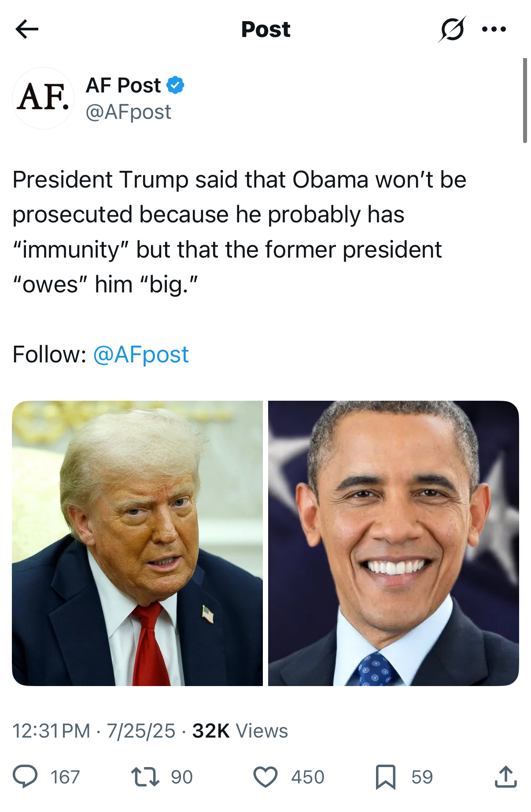The image size is (531, 812).
Task: Like the post with heart icon
Action: [x=265, y=777]
